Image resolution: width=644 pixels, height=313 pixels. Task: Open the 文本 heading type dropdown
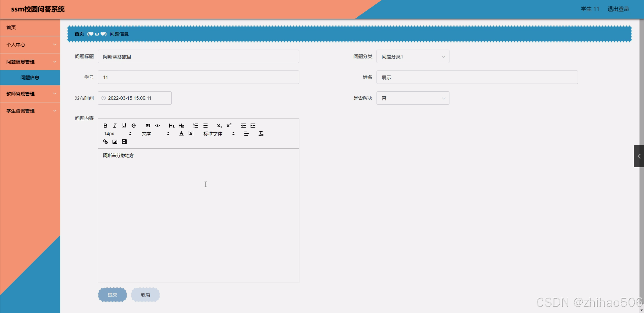point(156,134)
